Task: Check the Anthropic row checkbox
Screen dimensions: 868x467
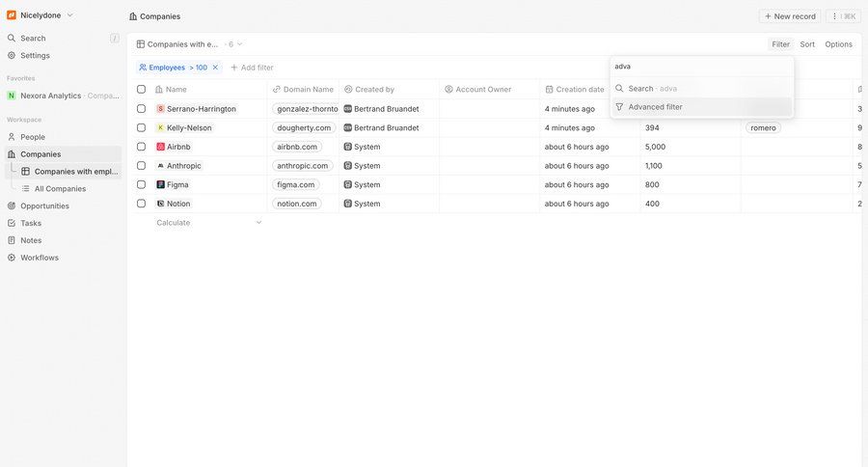Action: point(141,165)
